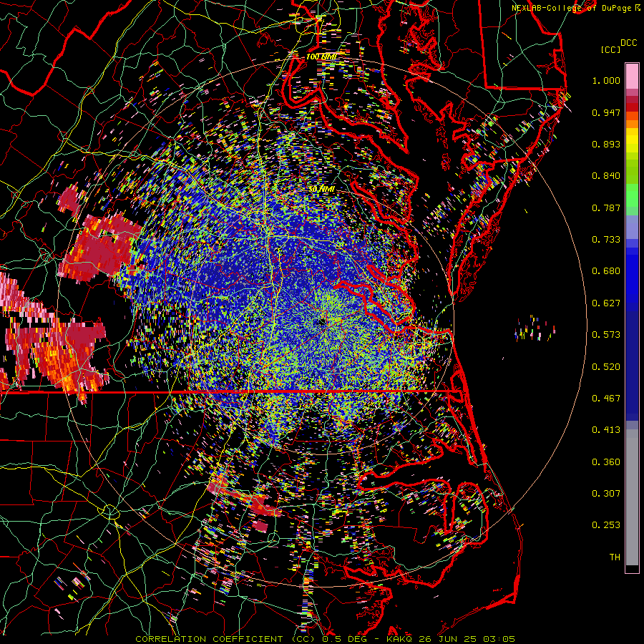This screenshot has width=644, height=644.
Task: Click the 100 NMI range ring label
Action: (321, 57)
